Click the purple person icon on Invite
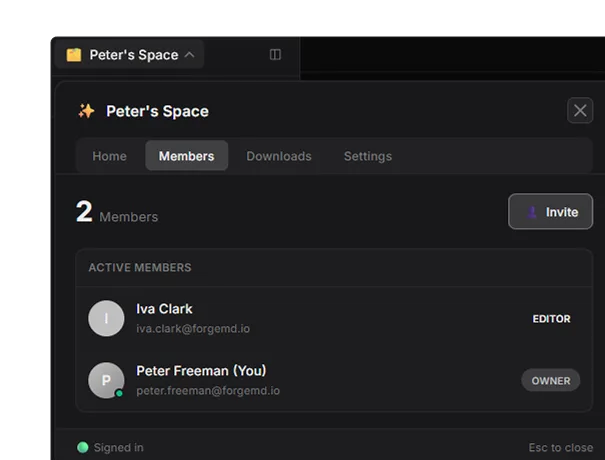The image size is (605, 460). [x=532, y=212]
